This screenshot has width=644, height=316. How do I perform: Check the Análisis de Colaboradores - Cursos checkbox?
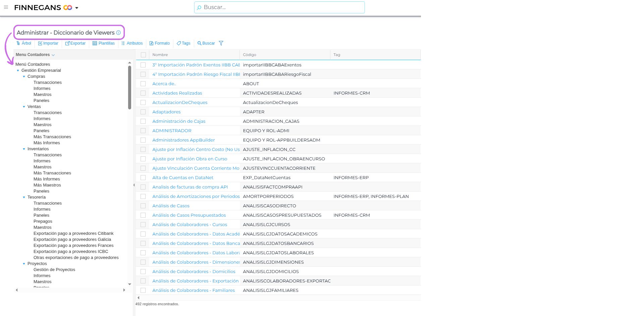(143, 224)
